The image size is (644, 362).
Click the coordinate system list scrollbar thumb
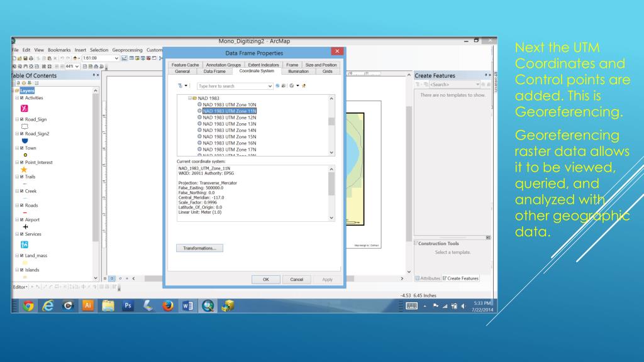[x=331, y=121]
